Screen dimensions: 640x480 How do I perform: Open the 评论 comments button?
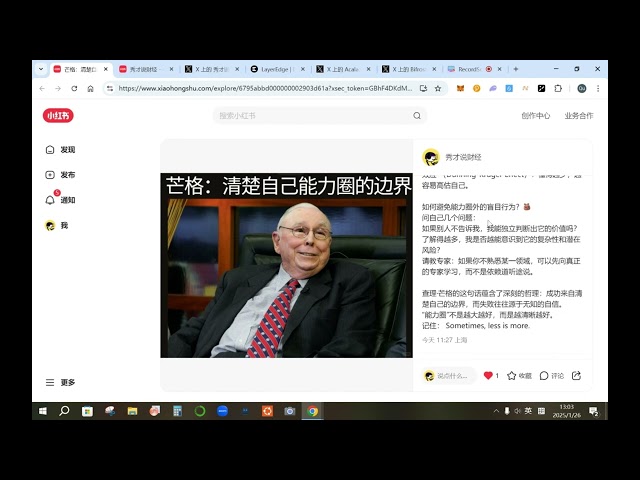coord(551,376)
